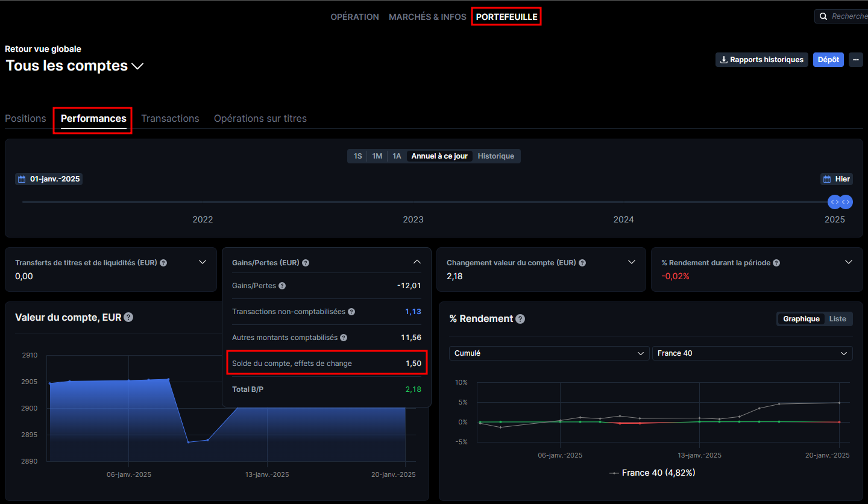Select Annuel à ce jour period
The width and height of the screenshot is (868, 504).
point(439,156)
